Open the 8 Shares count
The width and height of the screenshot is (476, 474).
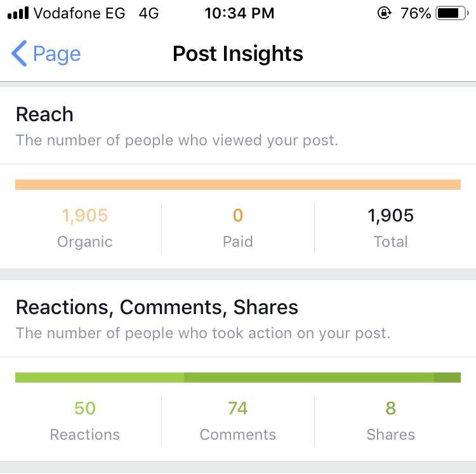(x=391, y=421)
